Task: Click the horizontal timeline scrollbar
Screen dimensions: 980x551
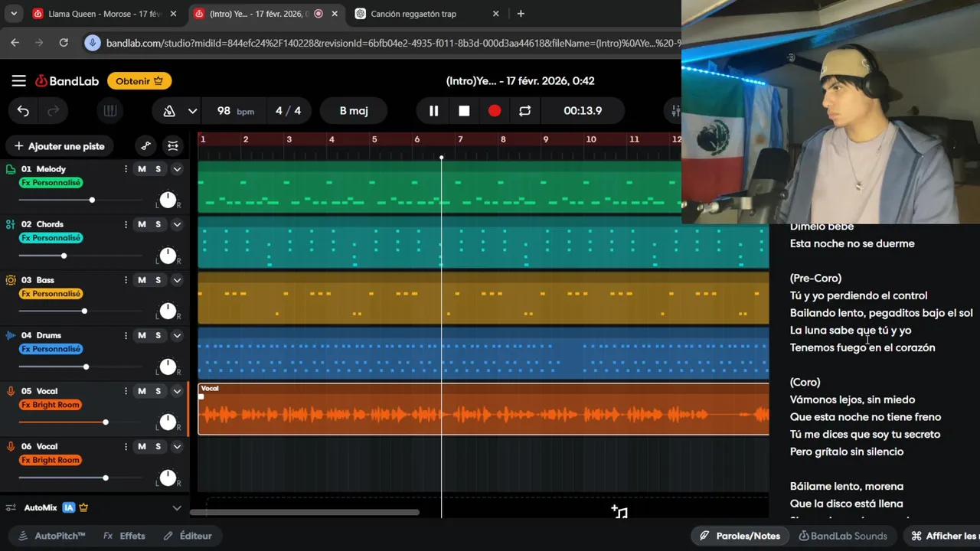Action: (x=304, y=512)
